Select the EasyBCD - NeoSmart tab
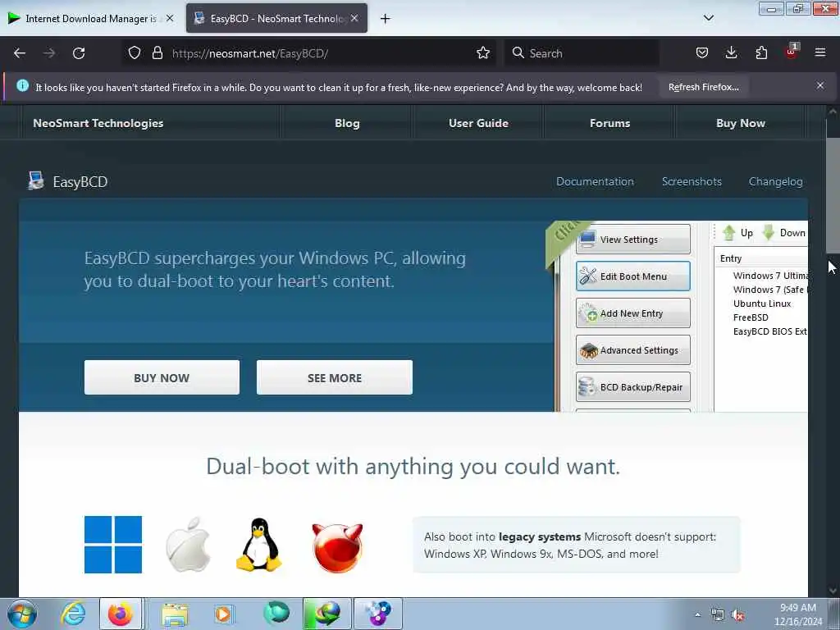Screen dimensions: 840x630 coord(276,19)
